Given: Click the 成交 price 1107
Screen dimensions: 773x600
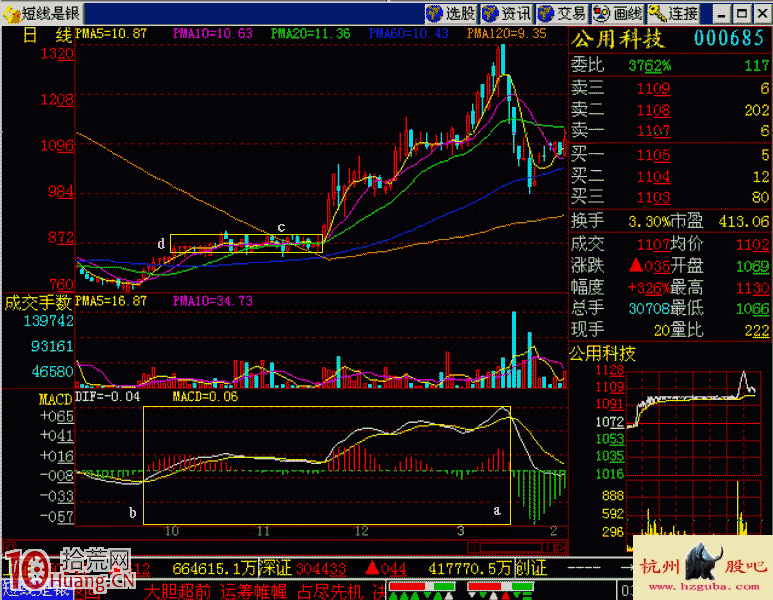Looking at the screenshot, I should tap(653, 245).
